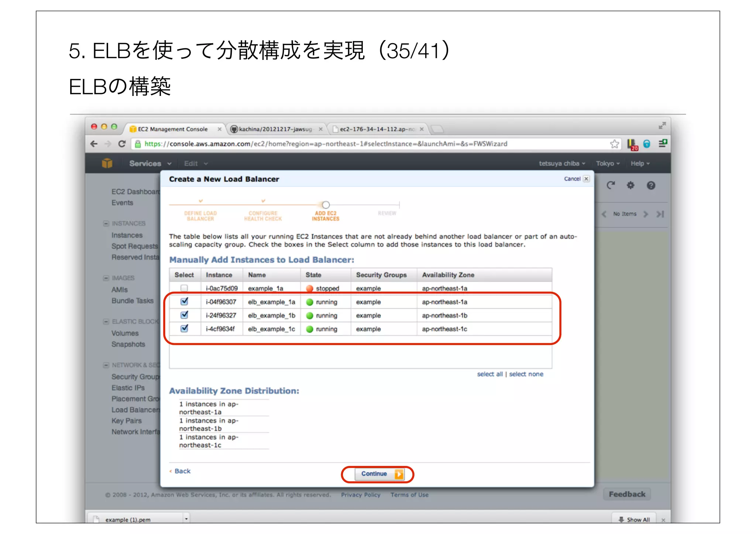The width and height of the screenshot is (756, 534).
Task: Go to previous page of items arrow
Action: click(604, 214)
